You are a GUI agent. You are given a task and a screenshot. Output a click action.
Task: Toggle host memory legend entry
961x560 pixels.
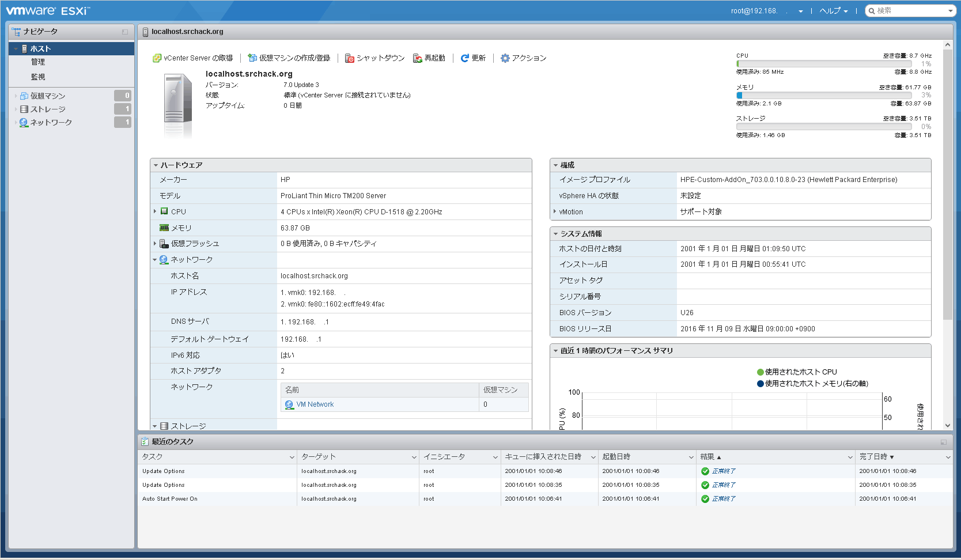point(812,384)
